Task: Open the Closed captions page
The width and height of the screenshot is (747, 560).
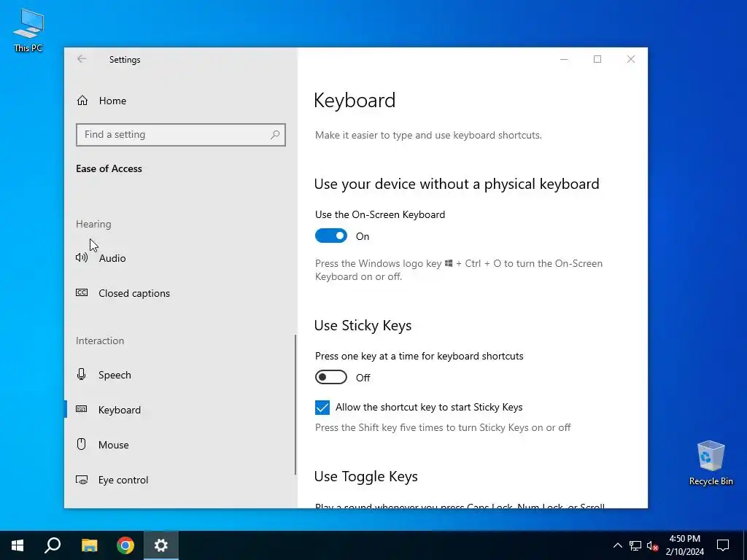Action: 180,293
